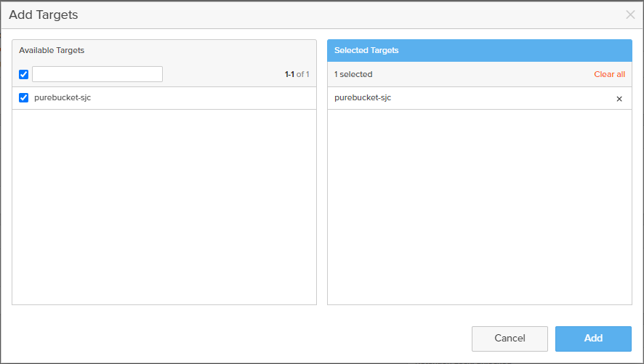Click the Add Targets dialog title
This screenshot has width=644, height=364.
[44, 15]
